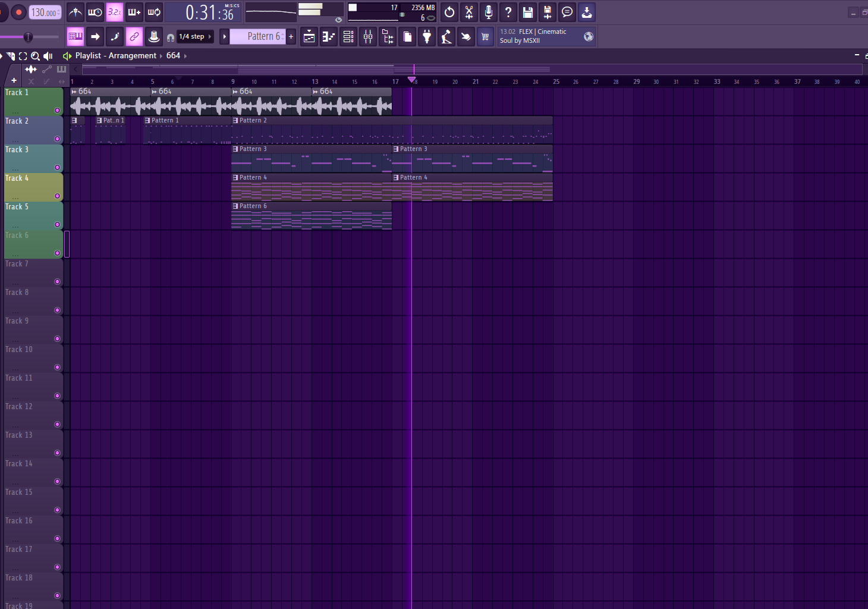The image size is (868, 609).
Task: Click the main volume slider knob
Action: pos(28,37)
